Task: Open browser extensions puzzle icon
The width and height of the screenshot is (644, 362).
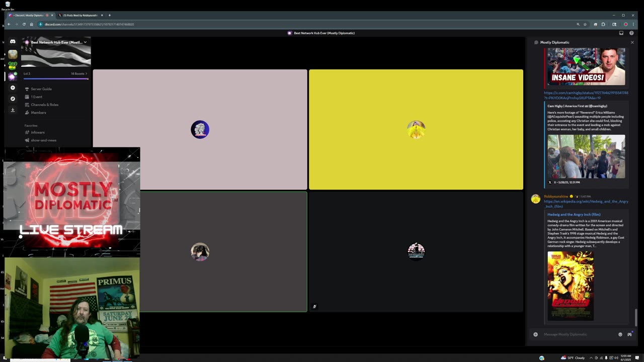Action: (603, 24)
